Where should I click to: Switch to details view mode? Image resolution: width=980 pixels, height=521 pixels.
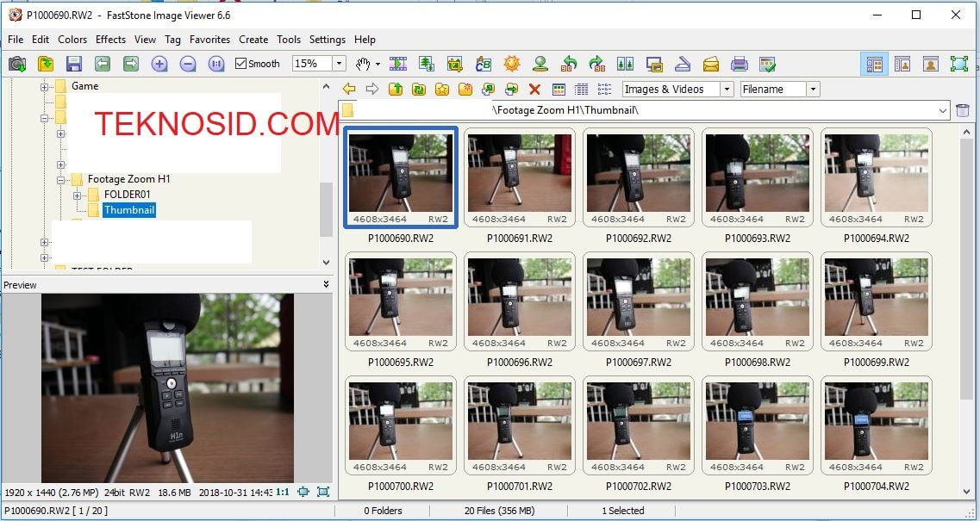[581, 90]
